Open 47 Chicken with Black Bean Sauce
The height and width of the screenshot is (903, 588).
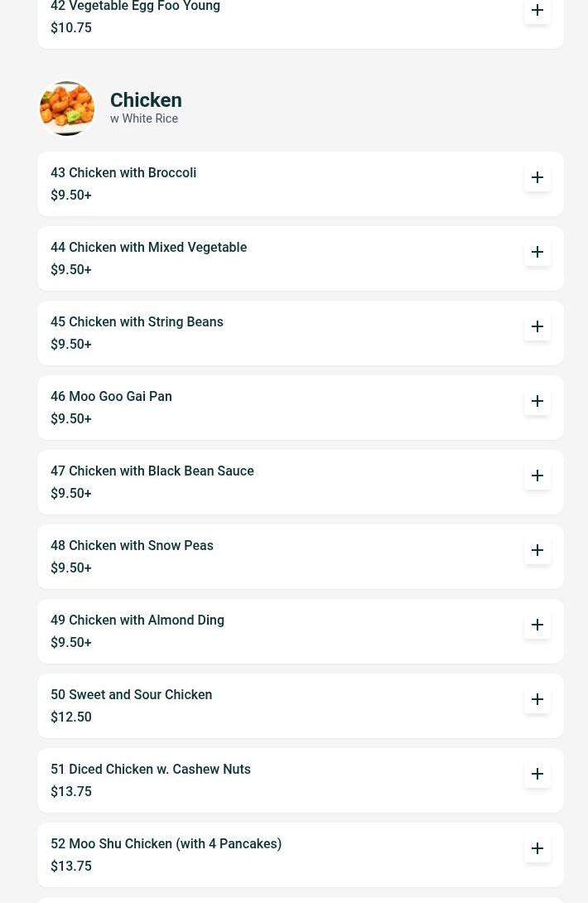tap(300, 482)
